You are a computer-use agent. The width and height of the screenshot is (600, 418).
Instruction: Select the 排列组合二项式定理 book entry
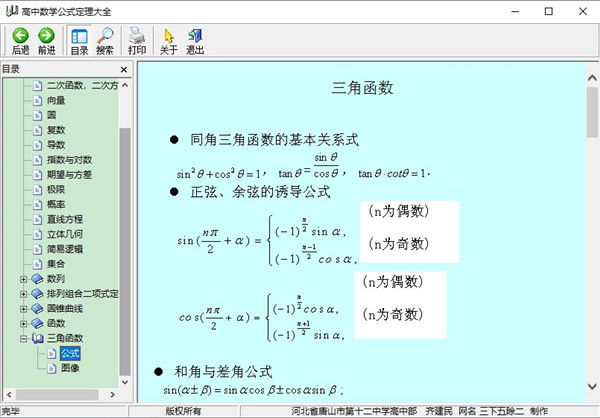pos(82,294)
